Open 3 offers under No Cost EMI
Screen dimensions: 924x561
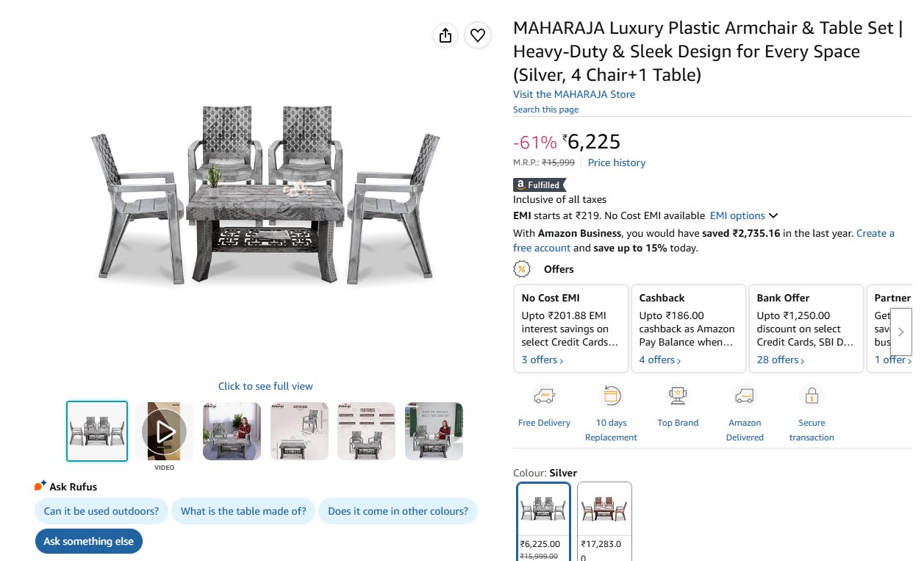(542, 360)
